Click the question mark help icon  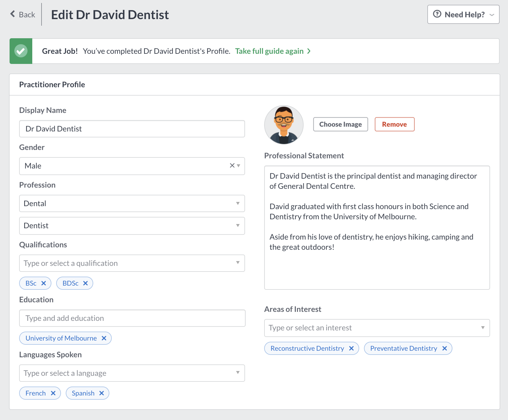coord(437,14)
